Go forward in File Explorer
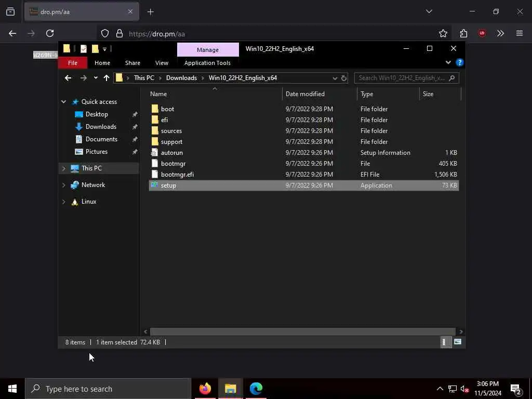 pos(84,78)
